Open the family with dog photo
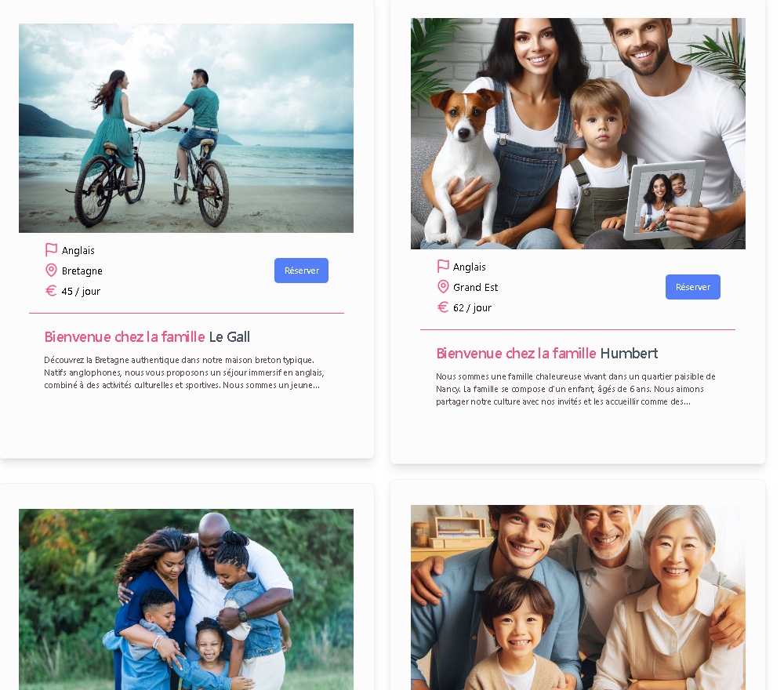This screenshot has height=690, width=784. [578, 133]
